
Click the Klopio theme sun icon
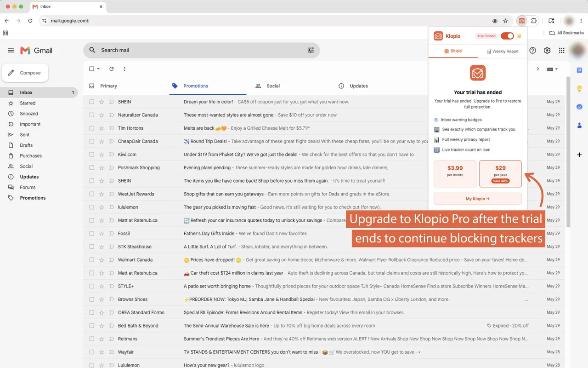pos(519,36)
